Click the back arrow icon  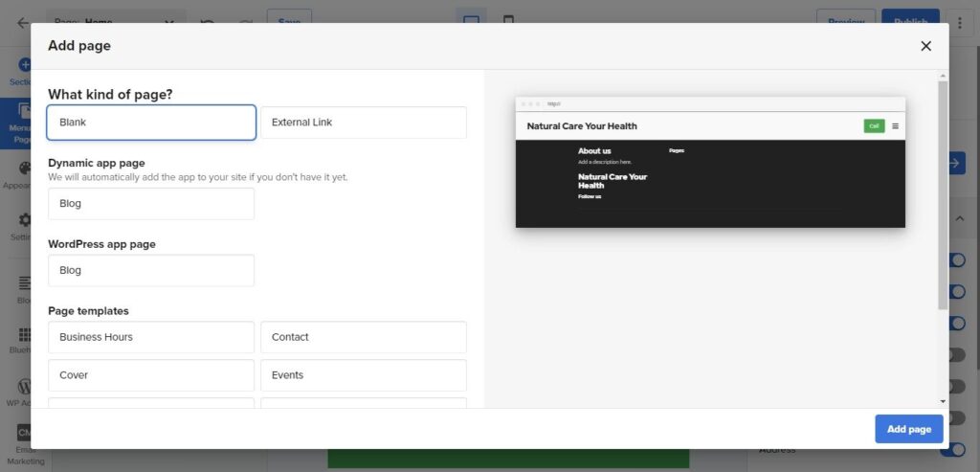(x=22, y=22)
